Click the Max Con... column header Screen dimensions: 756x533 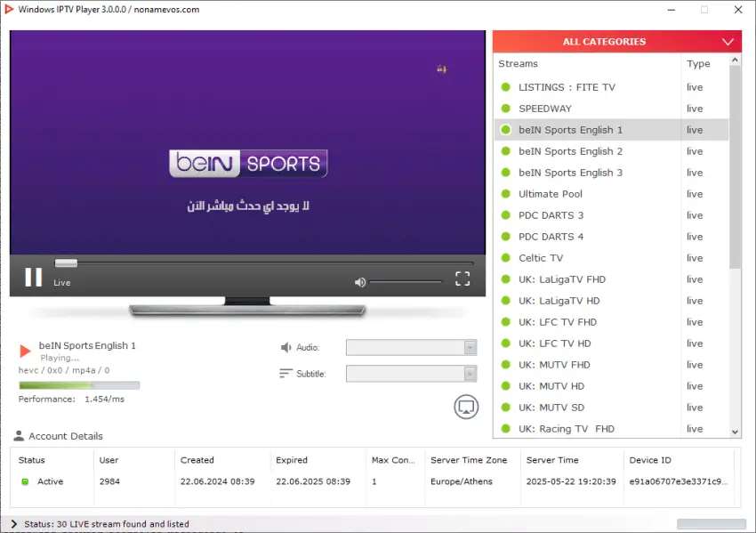click(395, 460)
